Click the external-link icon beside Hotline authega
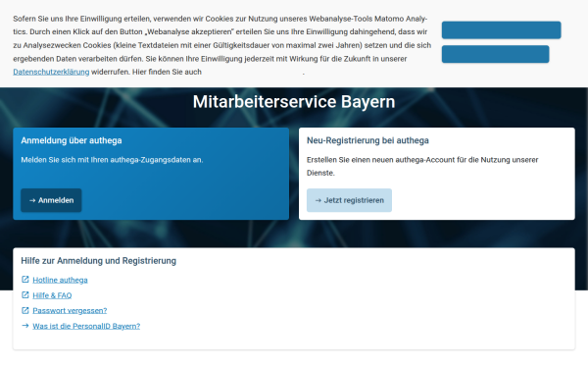The width and height of the screenshot is (588, 368). pos(25,280)
